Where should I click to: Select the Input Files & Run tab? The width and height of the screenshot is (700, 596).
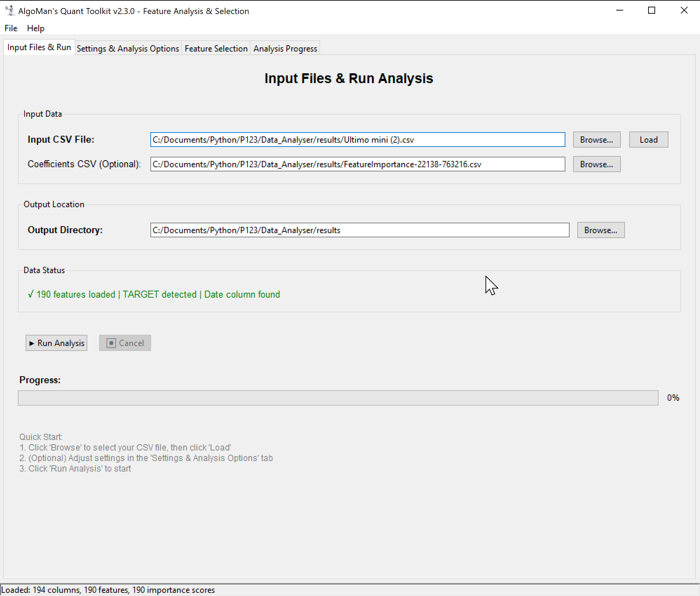point(39,47)
